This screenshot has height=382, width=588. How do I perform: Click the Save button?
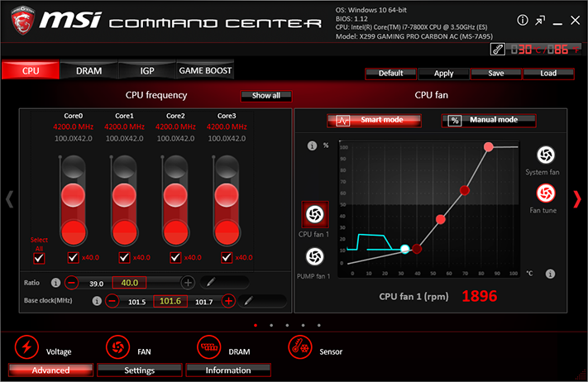point(496,74)
